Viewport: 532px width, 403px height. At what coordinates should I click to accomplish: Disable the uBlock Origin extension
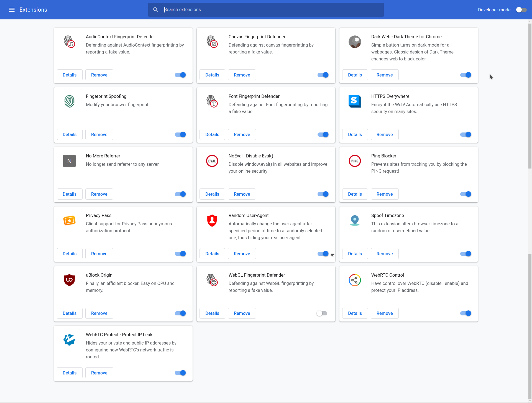click(x=180, y=313)
